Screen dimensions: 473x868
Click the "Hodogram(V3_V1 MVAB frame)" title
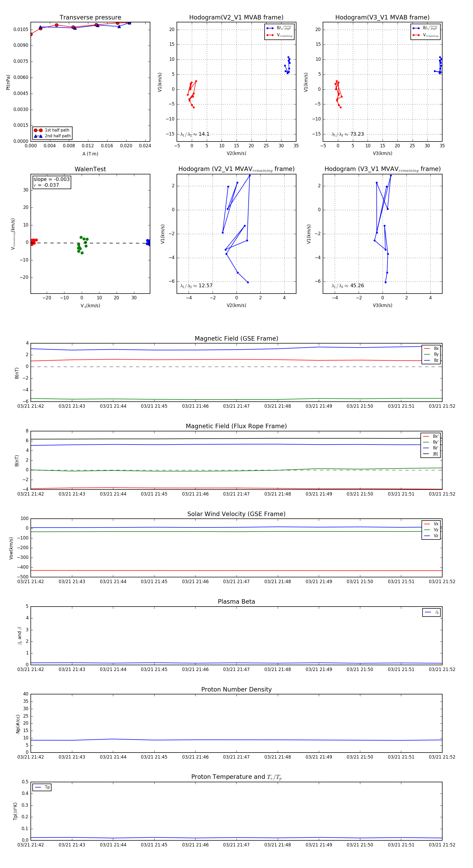382,18
